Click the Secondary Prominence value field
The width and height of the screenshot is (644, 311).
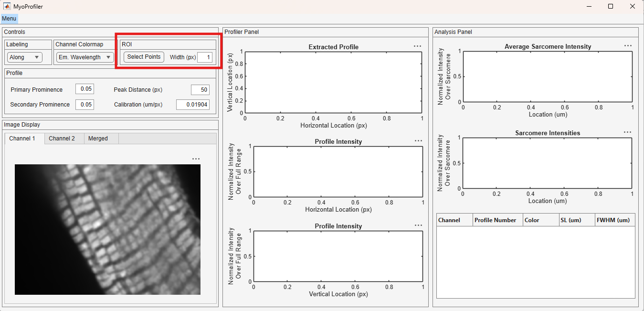(84, 105)
